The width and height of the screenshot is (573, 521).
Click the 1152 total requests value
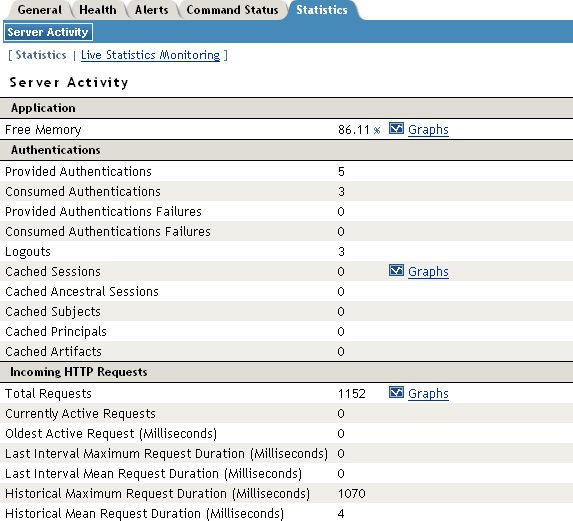[x=352, y=394]
